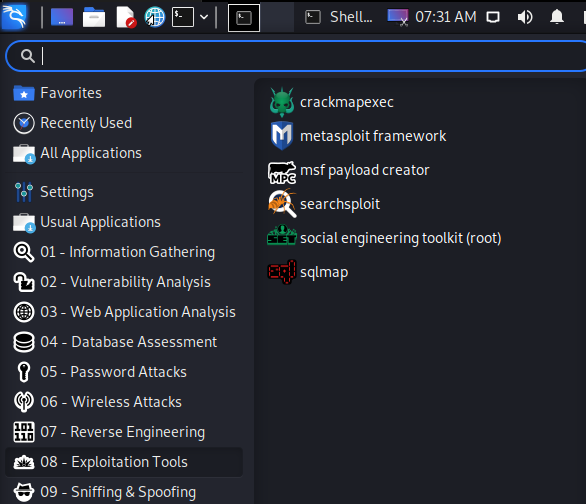Screen dimensions: 586x504
Task: Switch to the Shell taskbar window
Action: pos(339,17)
